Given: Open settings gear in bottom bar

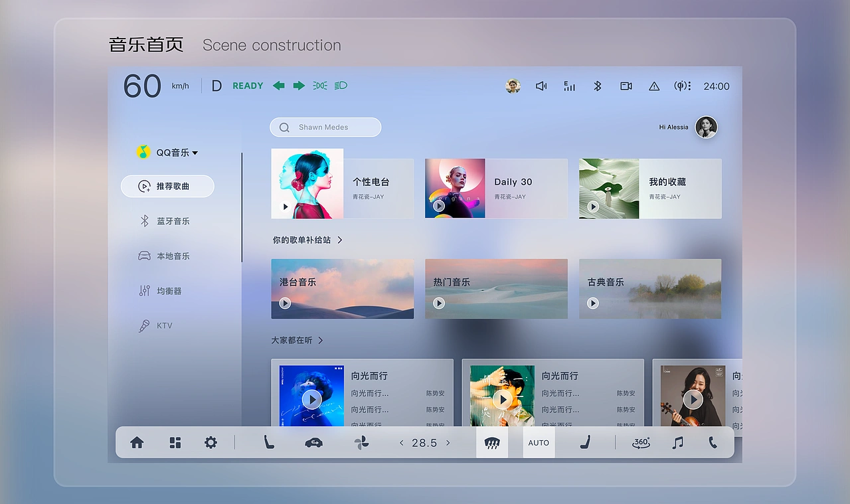Looking at the screenshot, I should 211,443.
